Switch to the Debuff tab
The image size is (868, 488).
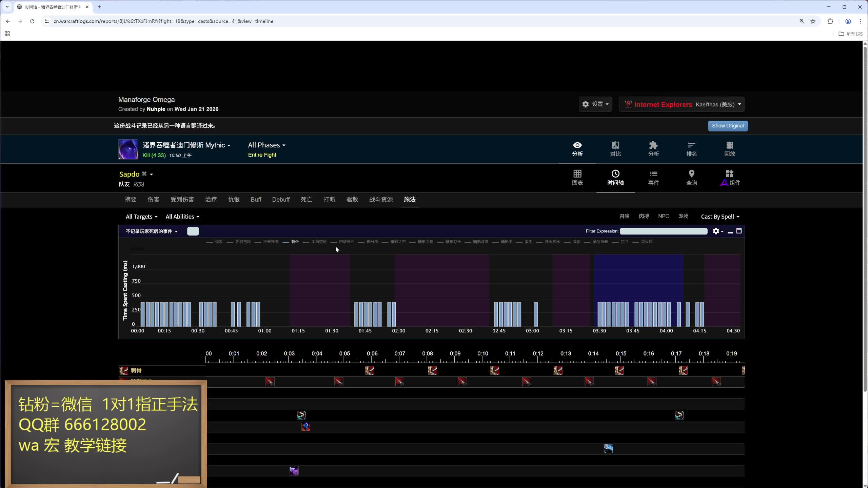tap(281, 200)
